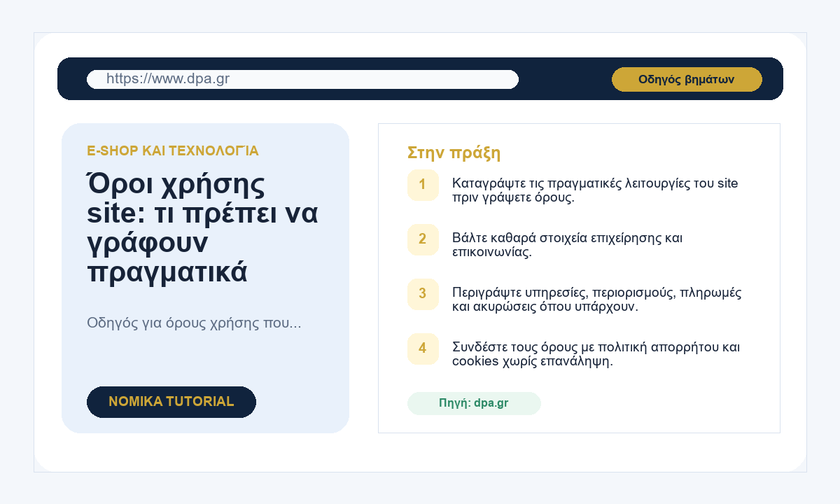
Task: Select the step 3 number badge
Action: click(x=423, y=294)
